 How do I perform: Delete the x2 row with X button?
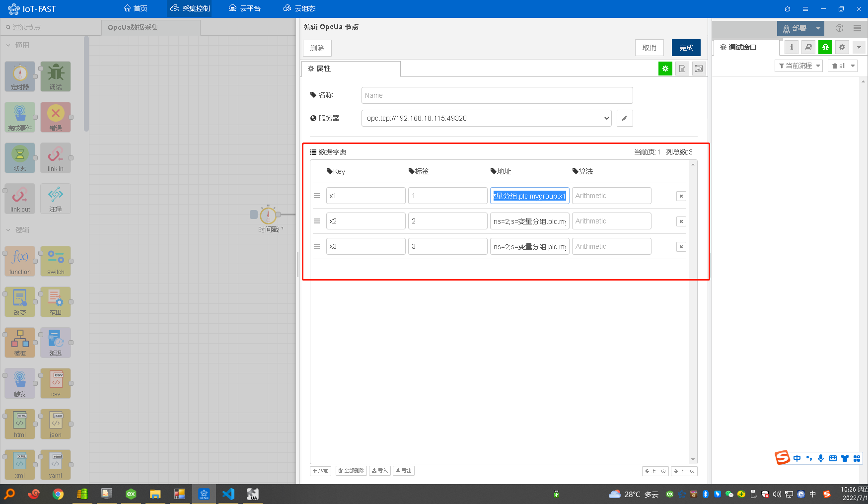(681, 221)
